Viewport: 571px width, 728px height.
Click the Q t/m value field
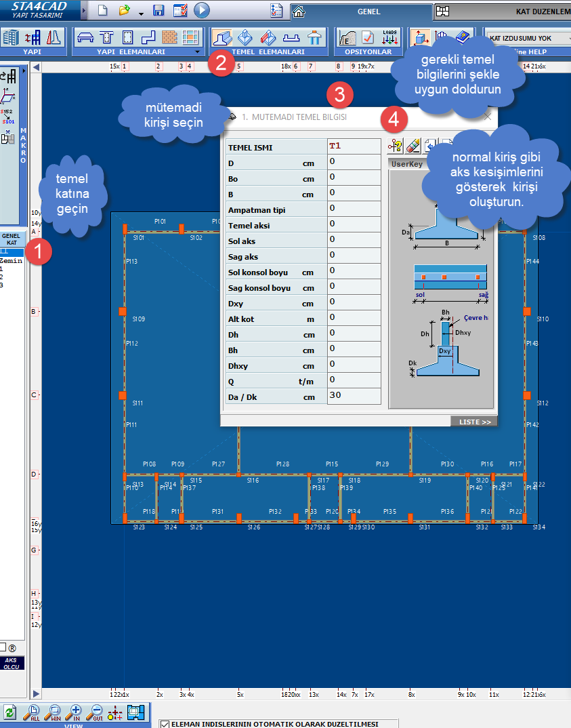354,380
